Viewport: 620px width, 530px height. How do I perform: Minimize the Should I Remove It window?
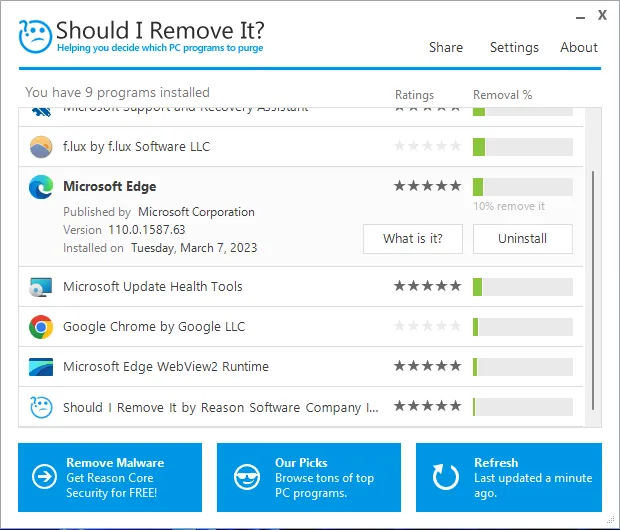click(x=580, y=17)
